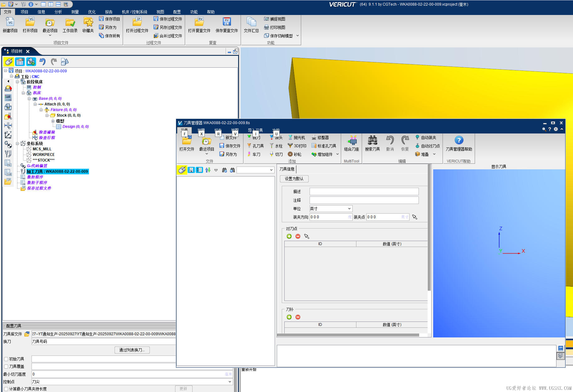Click the 设置为默认 button
Viewport: 573px width, 392px height.
click(294, 179)
